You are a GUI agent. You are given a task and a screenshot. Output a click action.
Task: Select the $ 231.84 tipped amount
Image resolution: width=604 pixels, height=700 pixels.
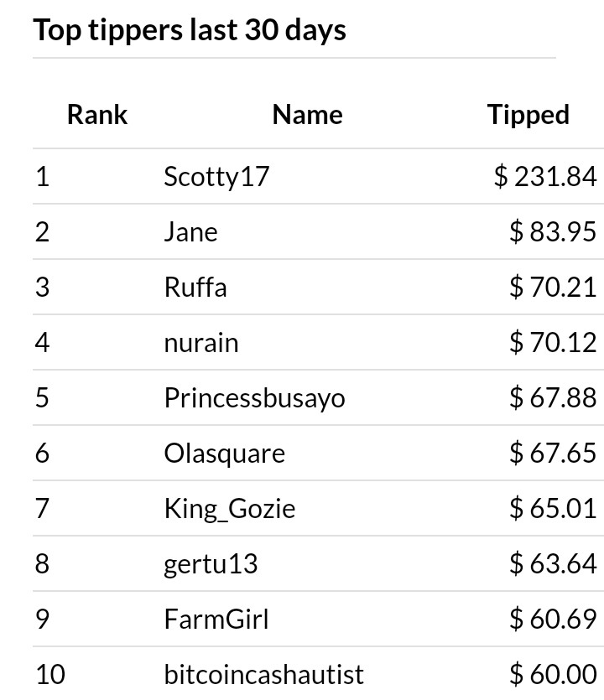tap(545, 176)
